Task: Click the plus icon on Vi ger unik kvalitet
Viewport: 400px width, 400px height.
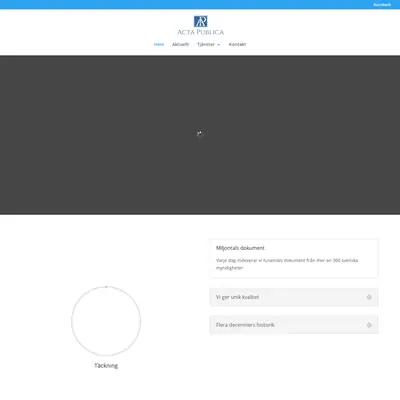Action: 369,297
